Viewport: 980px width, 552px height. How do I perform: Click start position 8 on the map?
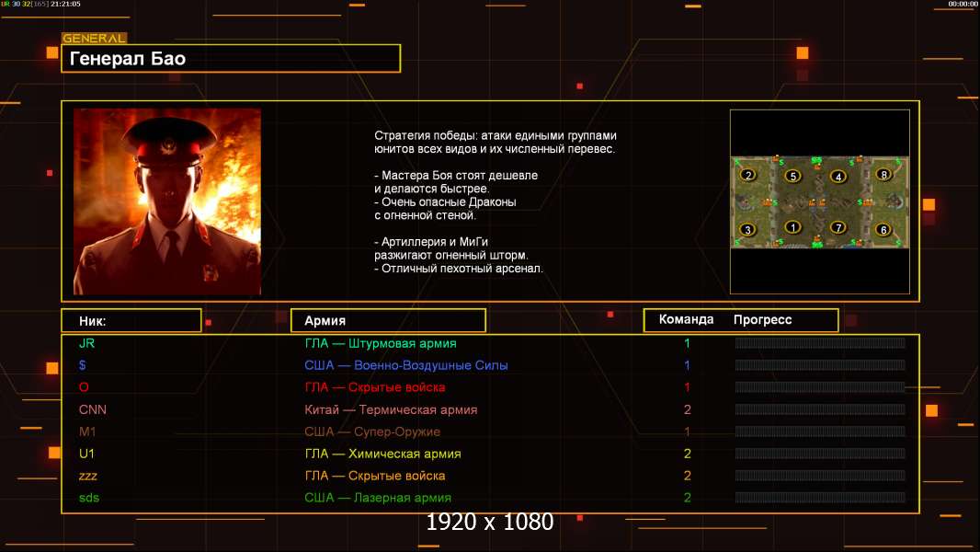[883, 175]
